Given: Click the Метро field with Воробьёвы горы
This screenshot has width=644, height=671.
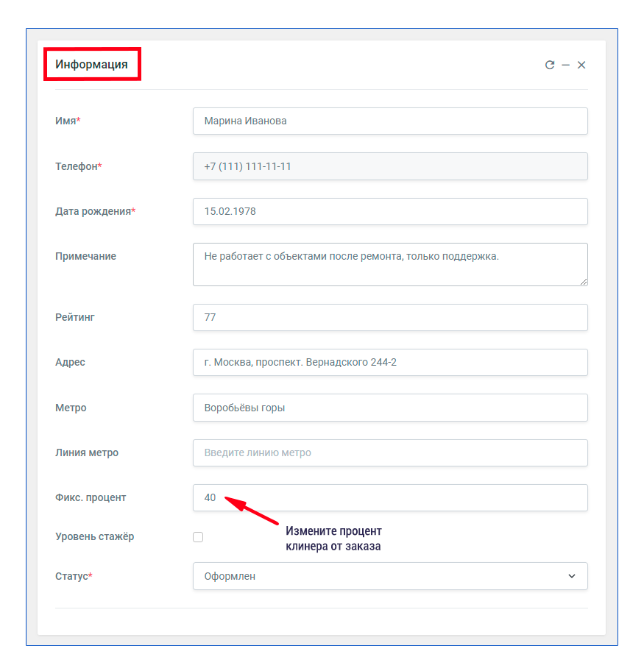Looking at the screenshot, I should tap(390, 408).
